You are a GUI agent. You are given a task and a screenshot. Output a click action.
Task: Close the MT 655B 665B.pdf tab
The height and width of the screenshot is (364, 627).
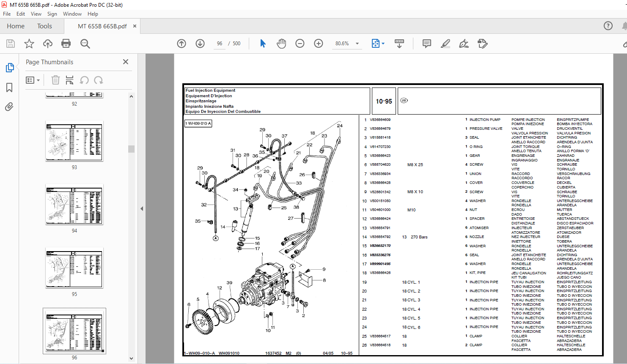coord(135,26)
